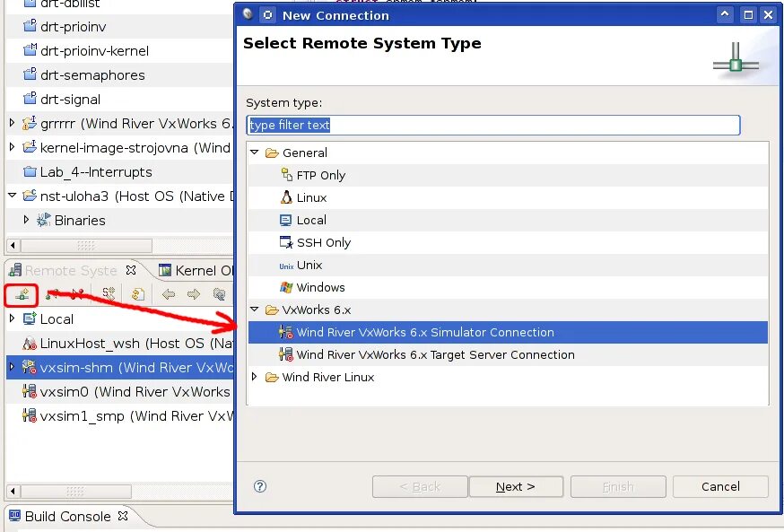Click the project explorer horizontal scrollbar thumb
This screenshot has height=532, width=784.
coord(86,245)
